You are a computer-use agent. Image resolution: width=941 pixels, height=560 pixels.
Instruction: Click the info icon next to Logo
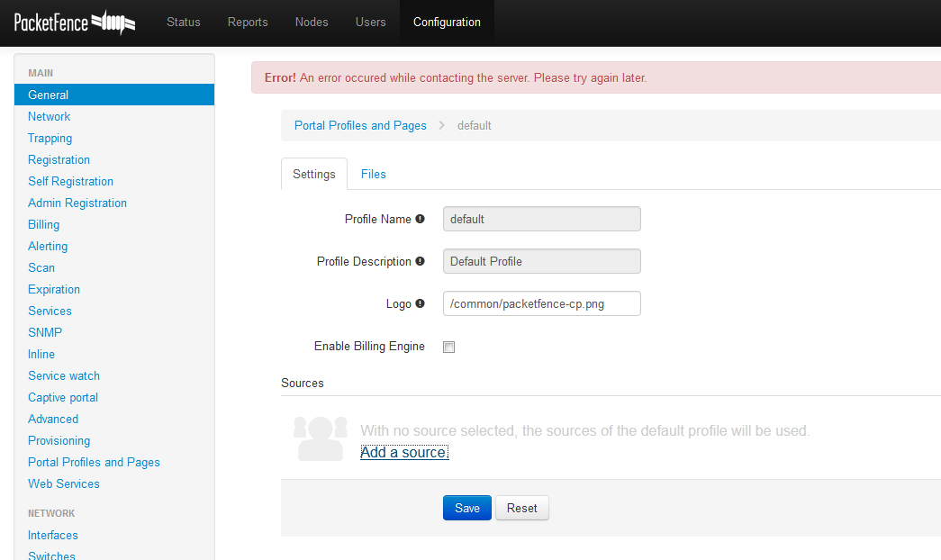[420, 303]
